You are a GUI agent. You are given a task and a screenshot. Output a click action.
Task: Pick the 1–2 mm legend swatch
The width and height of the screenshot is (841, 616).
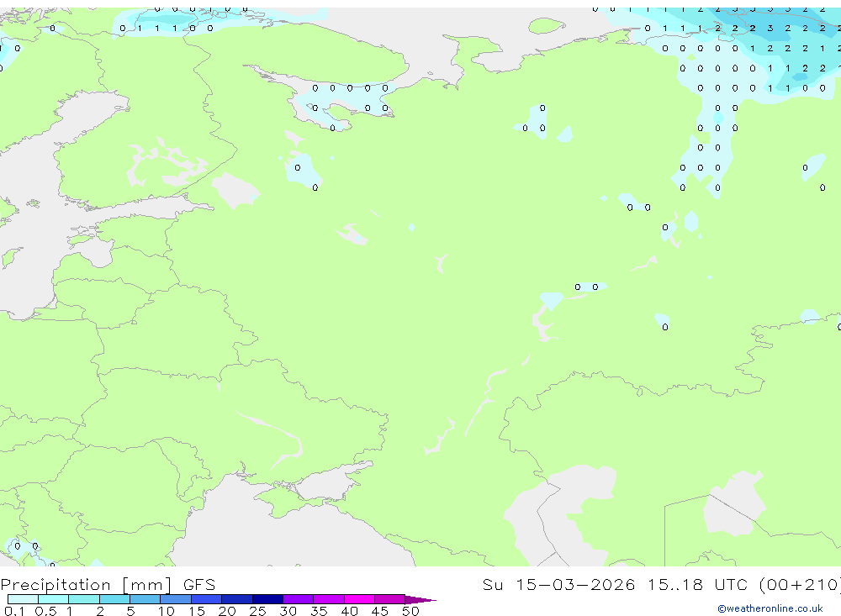84,599
